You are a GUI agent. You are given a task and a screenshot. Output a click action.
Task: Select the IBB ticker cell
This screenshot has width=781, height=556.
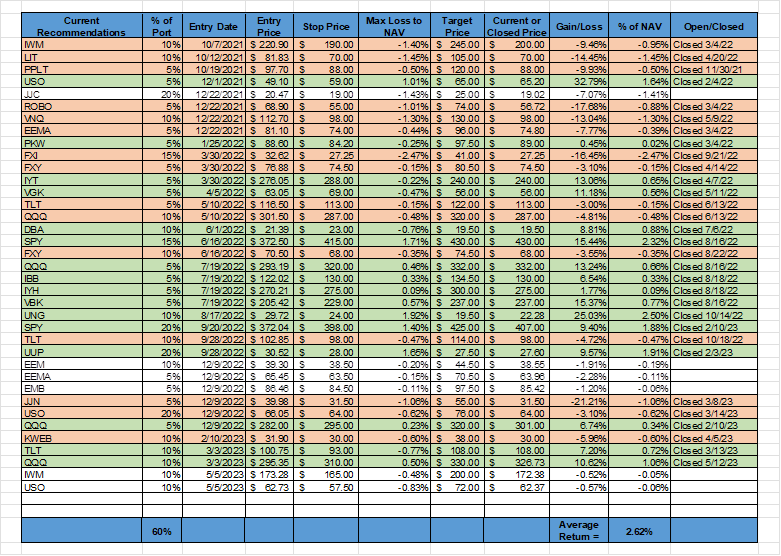(82, 278)
